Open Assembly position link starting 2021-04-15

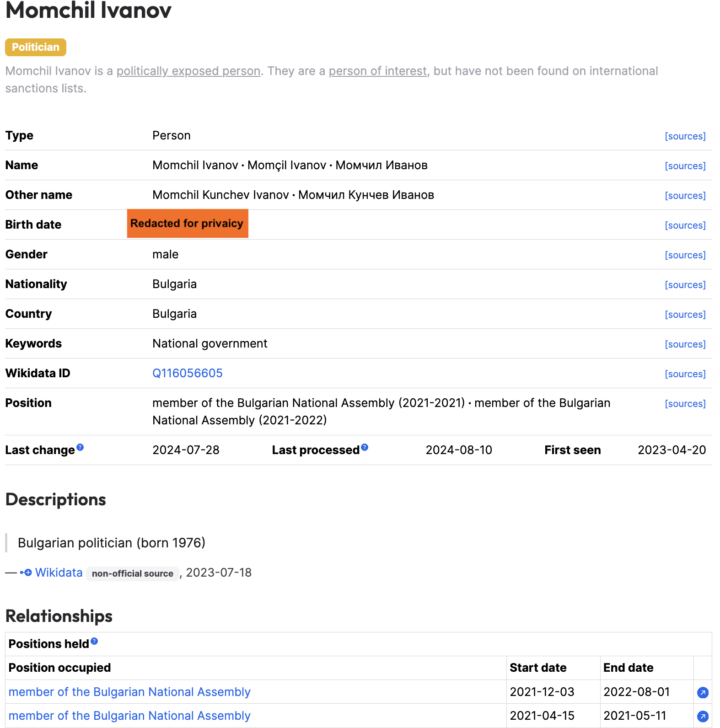click(x=129, y=716)
